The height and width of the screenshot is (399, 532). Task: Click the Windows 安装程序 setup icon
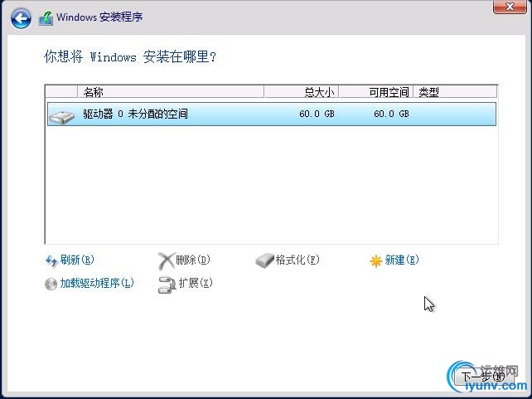46,18
